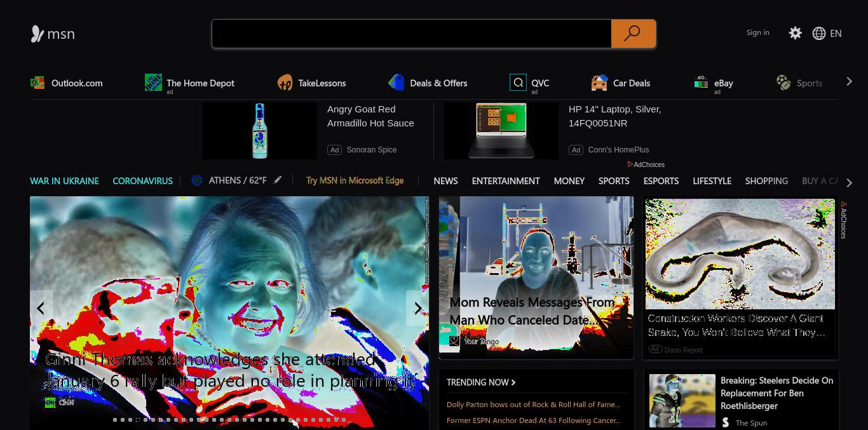
Task: Open the Dolly Parton trending story
Action: coord(533,405)
